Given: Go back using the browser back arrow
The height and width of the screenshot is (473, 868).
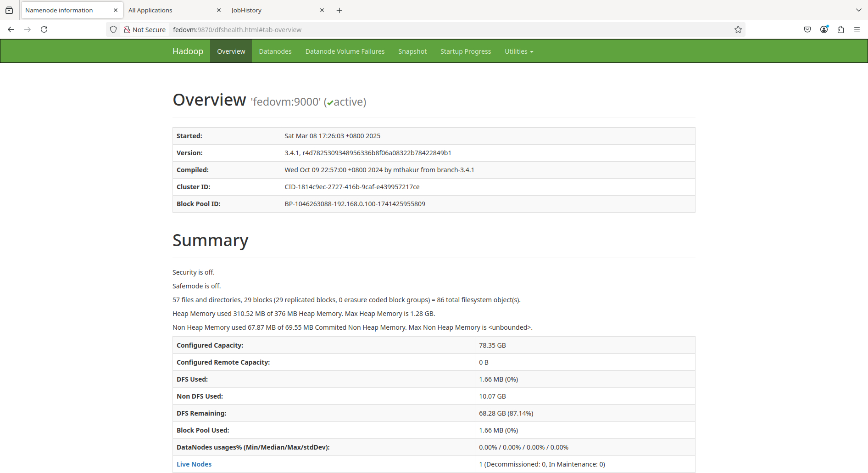Looking at the screenshot, I should click(11, 29).
